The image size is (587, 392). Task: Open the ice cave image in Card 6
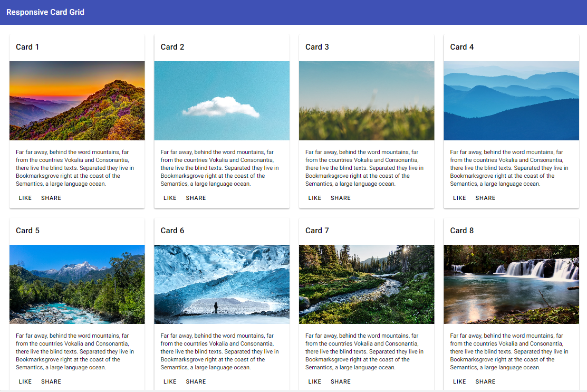click(222, 284)
